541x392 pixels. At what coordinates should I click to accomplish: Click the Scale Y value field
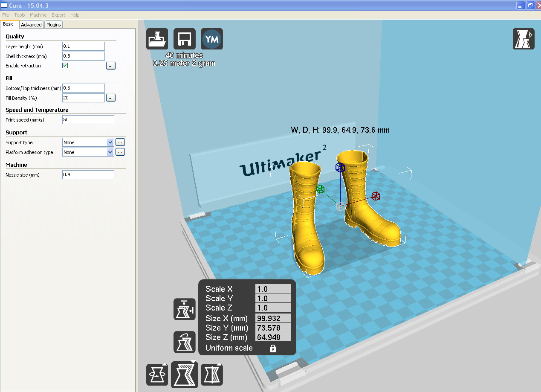[x=273, y=299]
